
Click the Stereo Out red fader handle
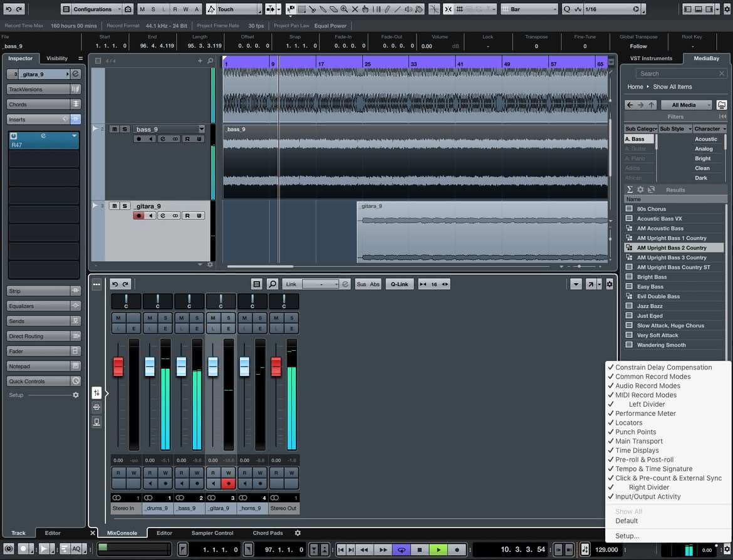276,366
